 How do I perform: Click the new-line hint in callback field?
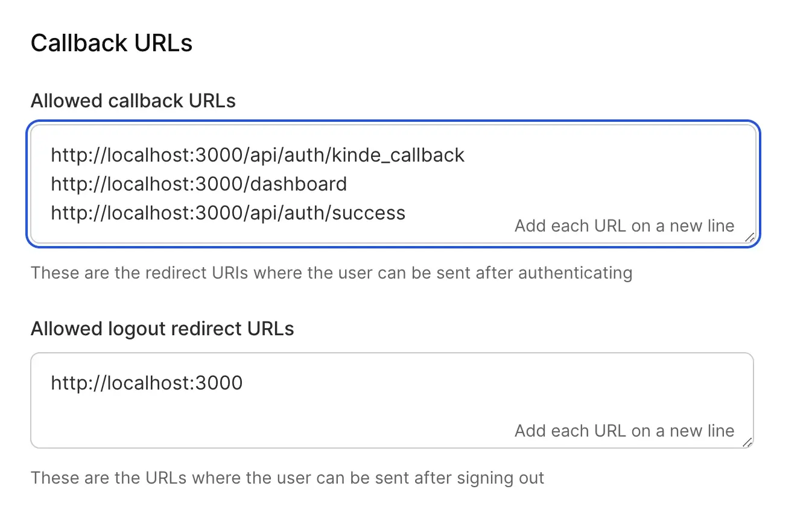[624, 226]
